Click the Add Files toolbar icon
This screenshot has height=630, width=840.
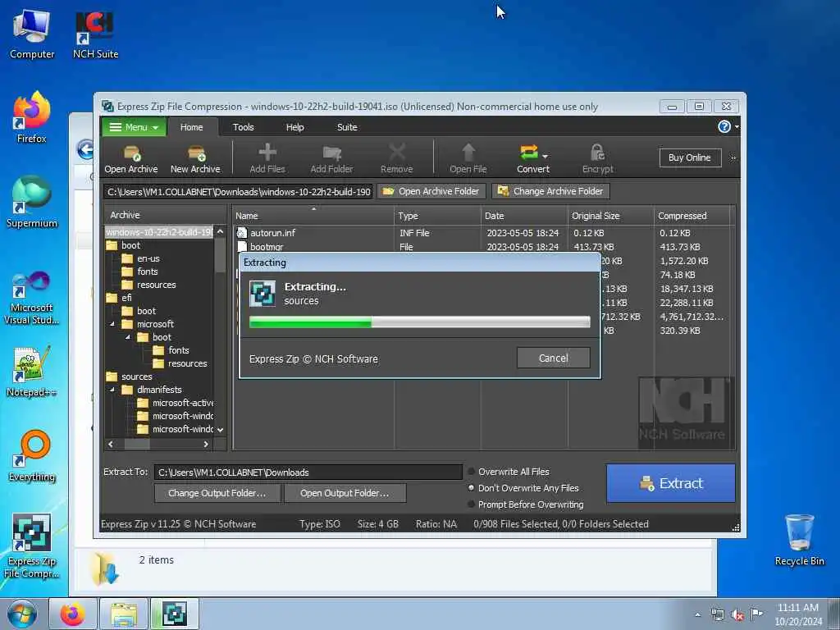[x=267, y=158]
